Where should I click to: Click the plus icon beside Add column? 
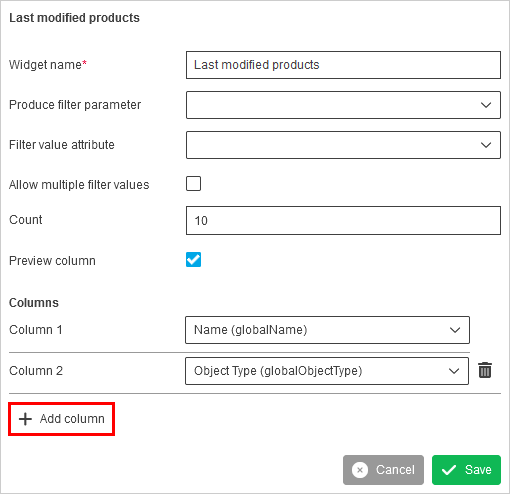click(25, 419)
